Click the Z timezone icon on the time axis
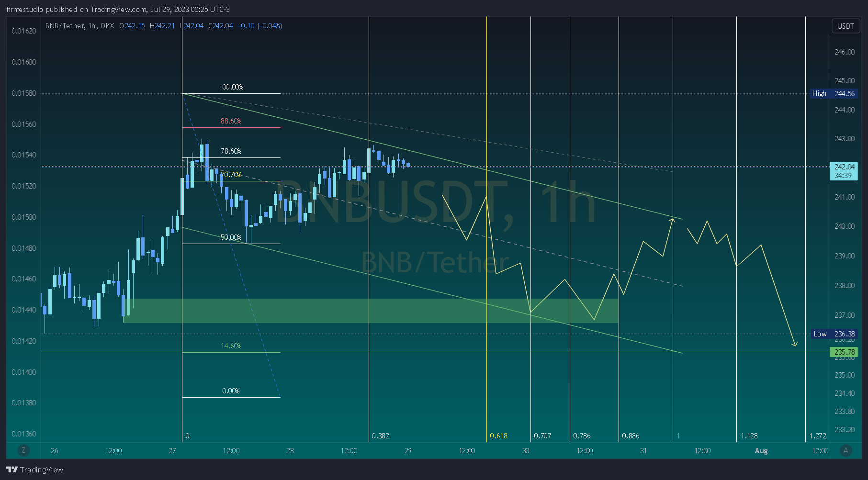This screenshot has width=868, height=480. 23,450
